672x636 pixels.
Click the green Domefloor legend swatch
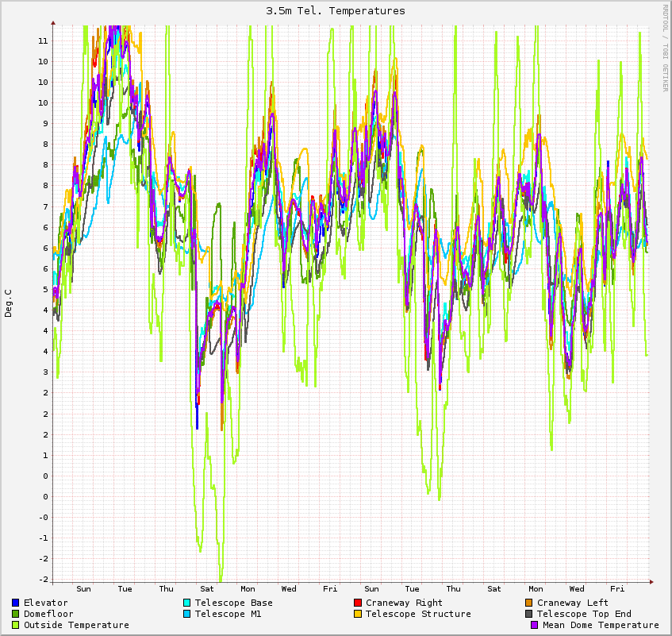(16, 614)
